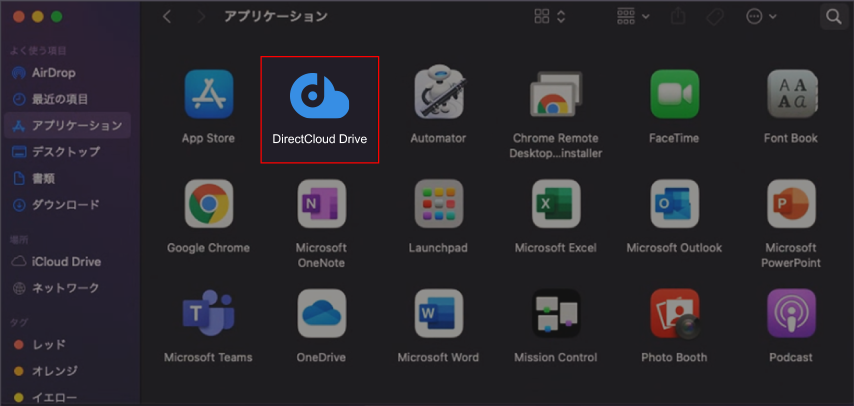Select Chrome Remote Desktop installer icon
The width and height of the screenshot is (854, 406).
(x=556, y=94)
